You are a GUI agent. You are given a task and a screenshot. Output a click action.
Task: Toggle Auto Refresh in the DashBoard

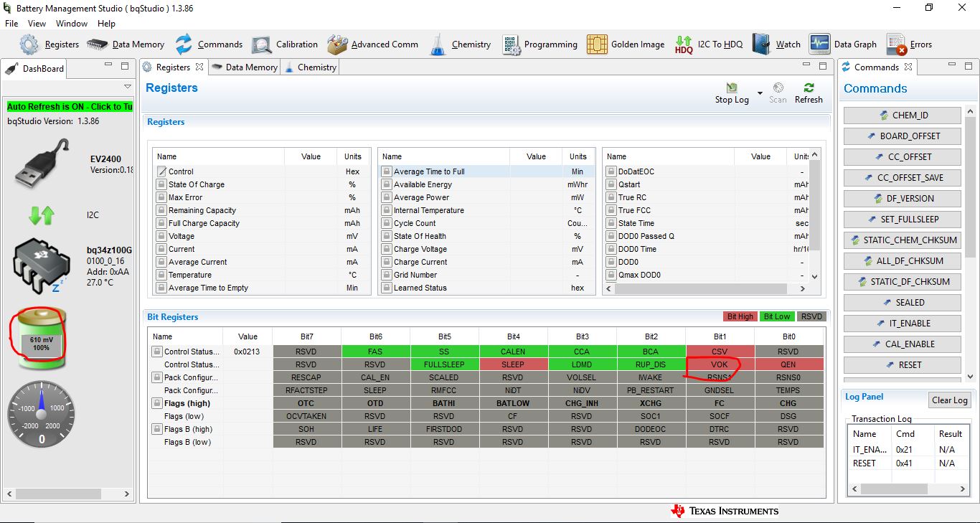pyautogui.click(x=70, y=106)
